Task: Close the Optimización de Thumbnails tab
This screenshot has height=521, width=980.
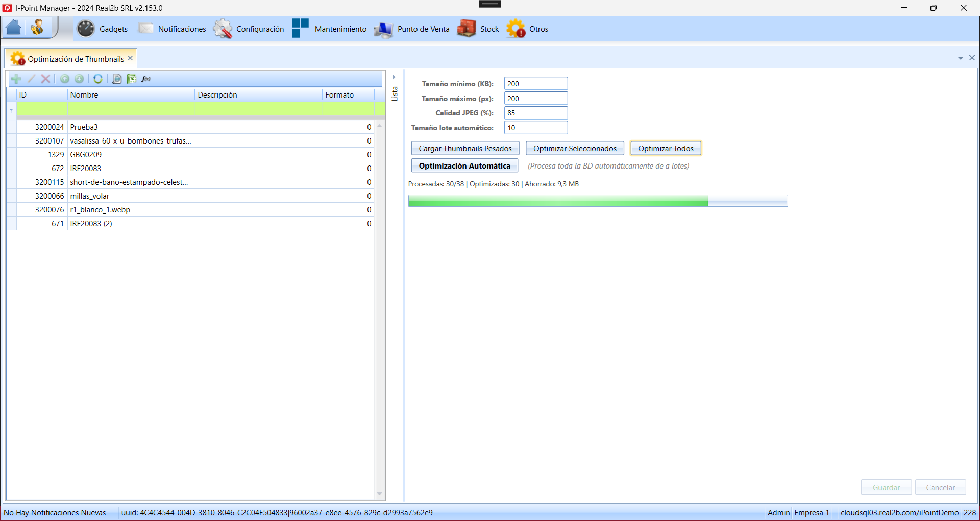Action: coord(130,58)
